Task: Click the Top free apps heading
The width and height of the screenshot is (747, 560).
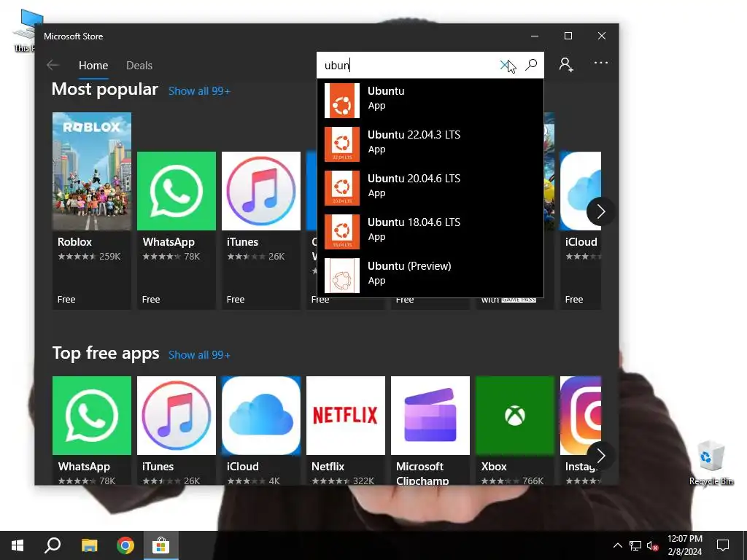Action: (x=106, y=354)
